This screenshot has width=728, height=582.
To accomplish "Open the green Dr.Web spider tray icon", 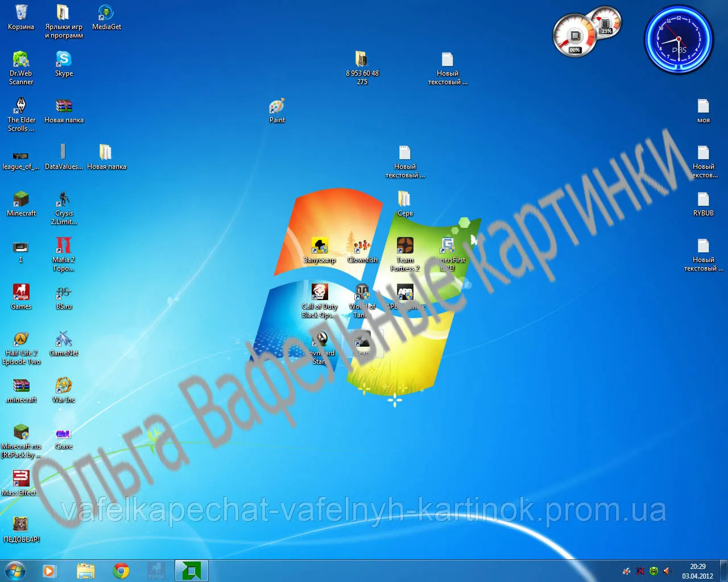I will (x=653, y=571).
